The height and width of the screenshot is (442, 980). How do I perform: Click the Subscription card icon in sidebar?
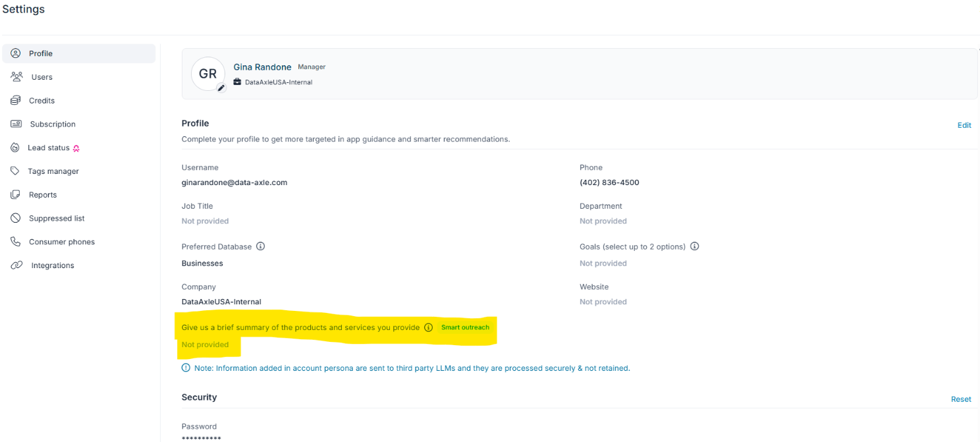[x=16, y=124]
